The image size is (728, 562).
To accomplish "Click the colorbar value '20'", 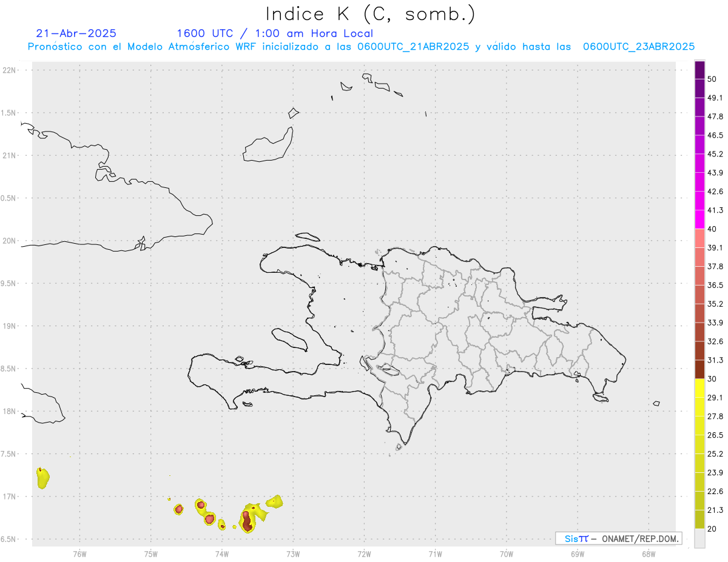I will pyautogui.click(x=712, y=529).
